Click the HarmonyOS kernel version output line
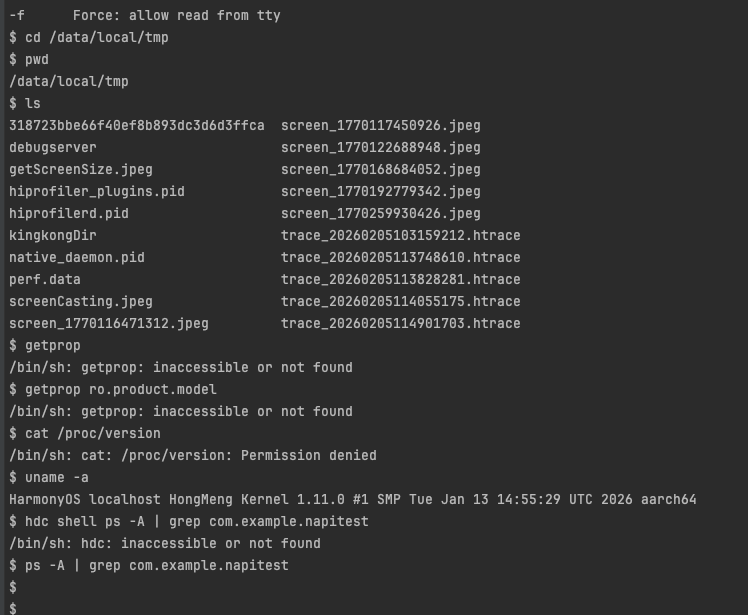Screen dimensions: 748x615 pos(353,499)
